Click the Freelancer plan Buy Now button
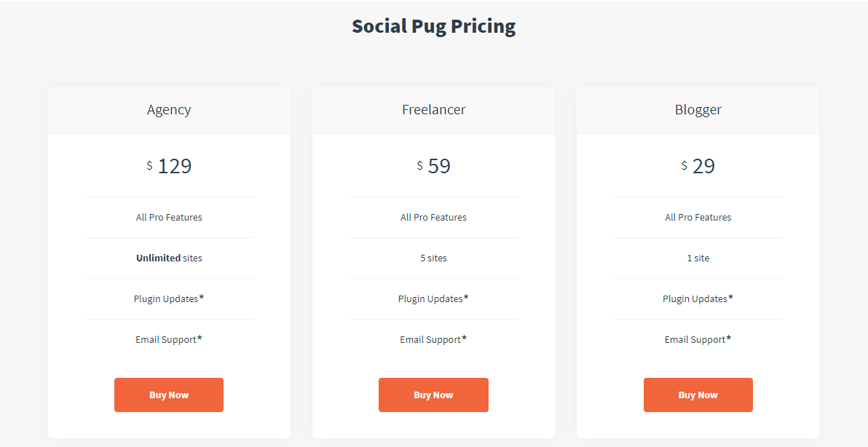868x447 pixels. point(433,395)
